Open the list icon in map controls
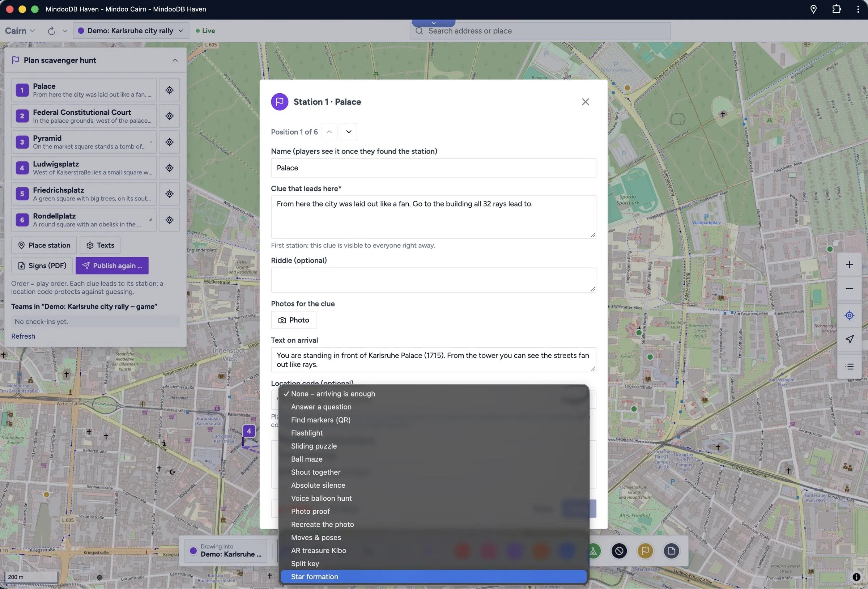 (x=849, y=366)
